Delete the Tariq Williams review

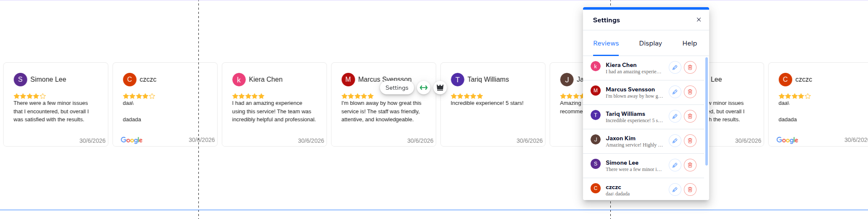coord(690,116)
